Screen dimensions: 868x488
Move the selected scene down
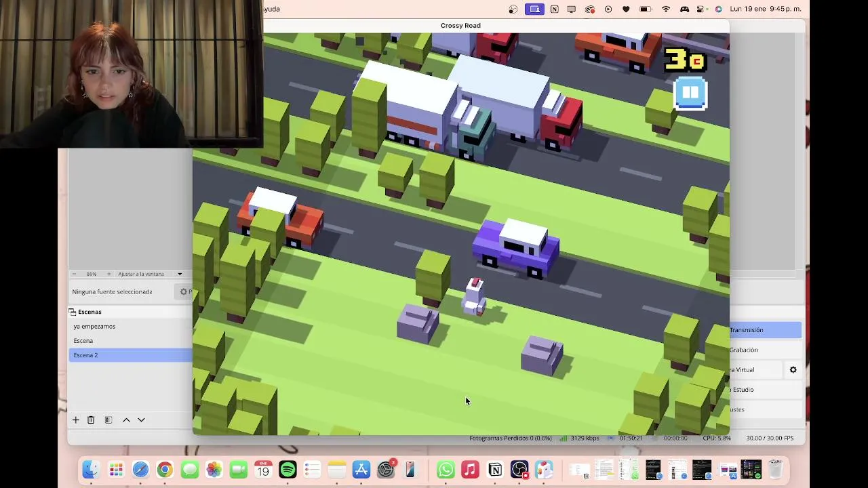[141, 420]
